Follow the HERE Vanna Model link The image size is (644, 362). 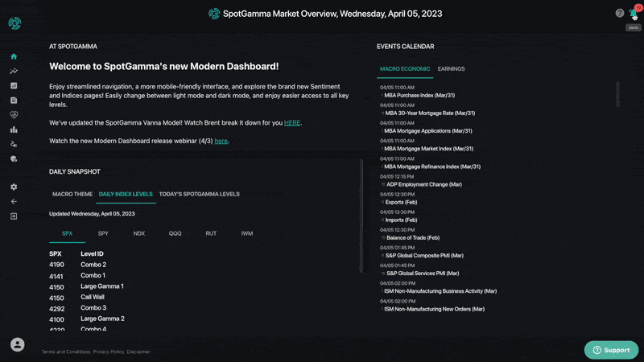click(x=292, y=123)
